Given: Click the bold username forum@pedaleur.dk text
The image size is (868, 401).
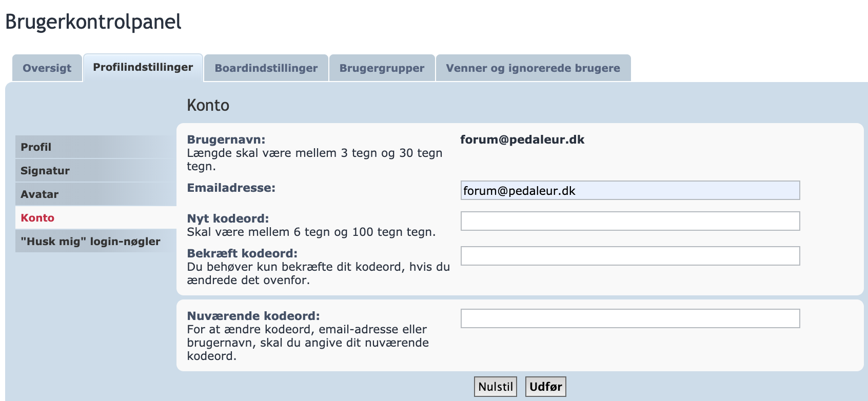Looking at the screenshot, I should pos(522,140).
